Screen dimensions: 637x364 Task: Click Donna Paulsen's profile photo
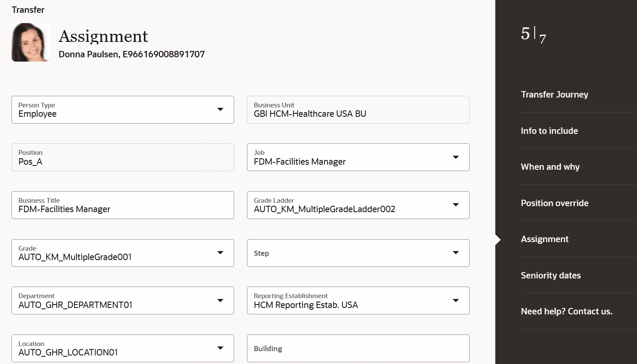(30, 42)
